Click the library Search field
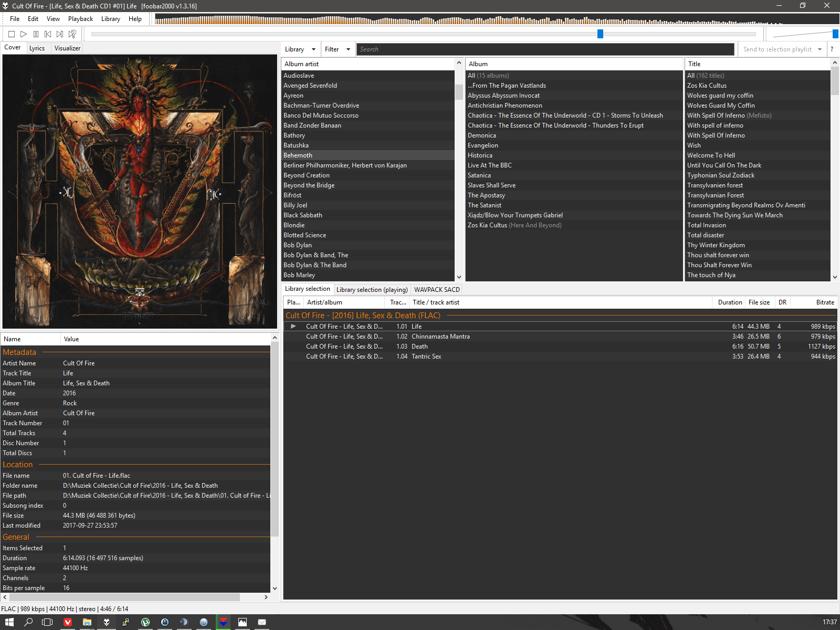Viewport: 840px width, 630px height. coord(545,49)
